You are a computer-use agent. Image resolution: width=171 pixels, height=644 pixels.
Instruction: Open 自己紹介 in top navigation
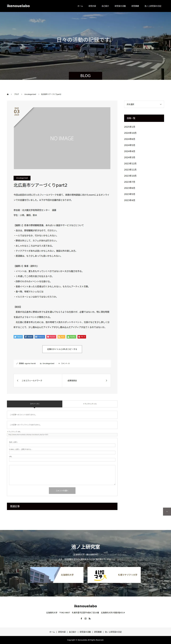(x=105, y=6)
